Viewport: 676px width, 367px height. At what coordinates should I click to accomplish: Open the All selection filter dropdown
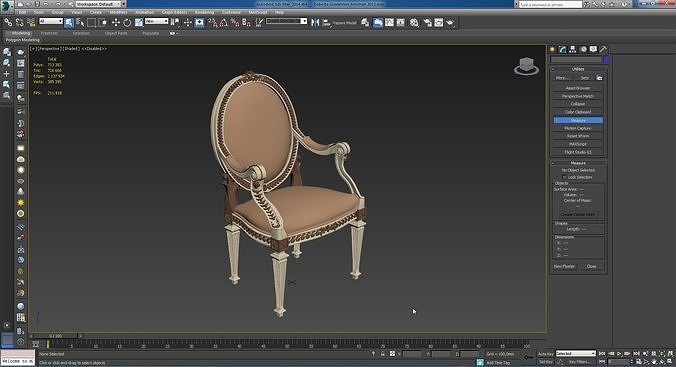pos(51,21)
